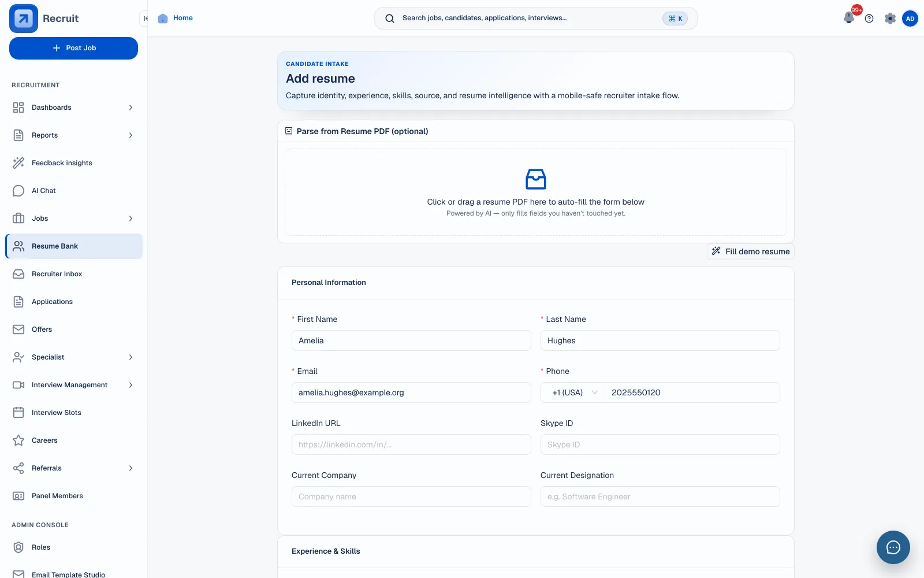Click the phone number field
The width and height of the screenshot is (924, 578).
(x=692, y=392)
